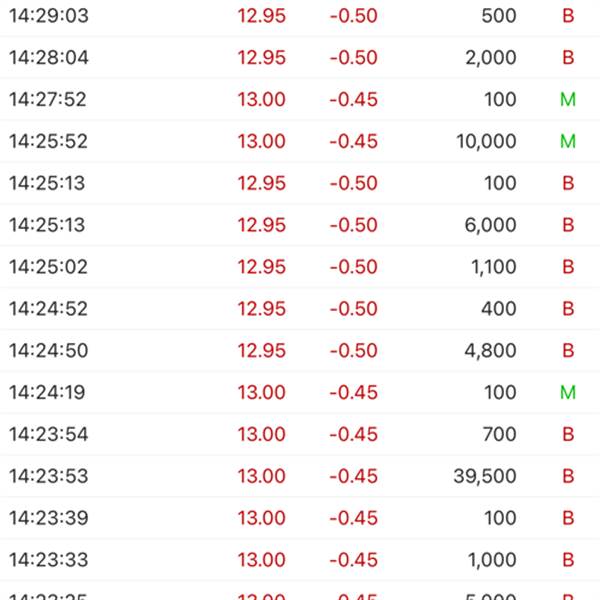Tap the B marker on the 2,000 trade
Viewport: 600px width, 600px height.
568,58
